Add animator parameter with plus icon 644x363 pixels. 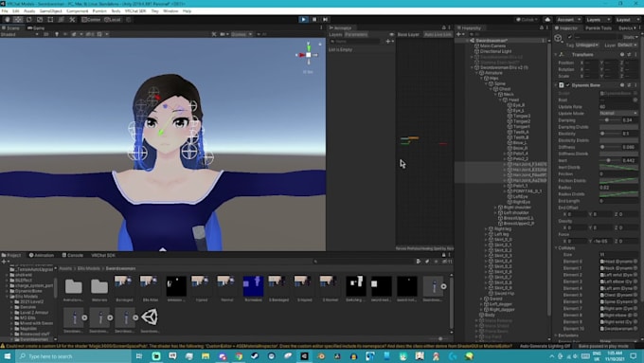[388, 41]
